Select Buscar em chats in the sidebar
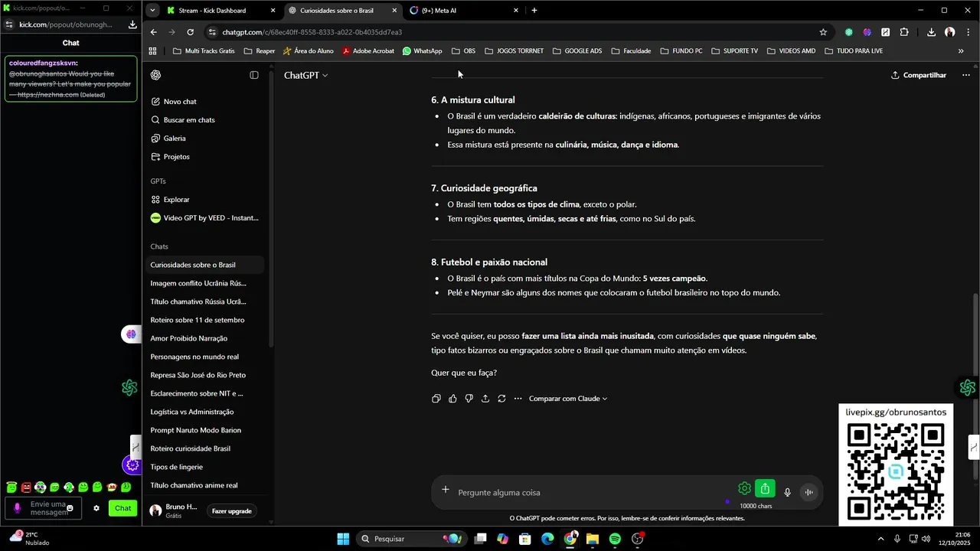Image resolution: width=980 pixels, height=551 pixels. click(204, 120)
